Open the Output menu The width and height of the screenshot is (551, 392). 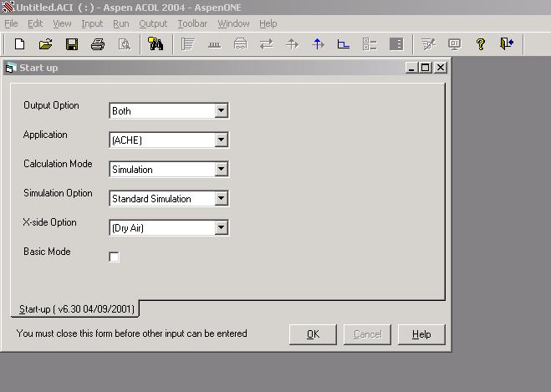pyautogui.click(x=153, y=23)
